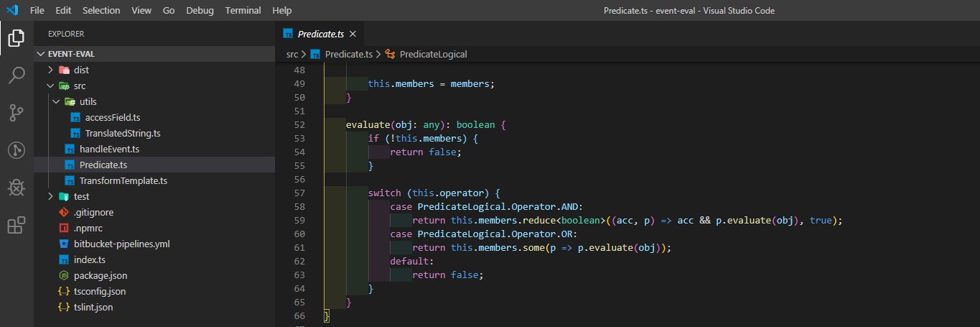
Task: Click the test folder icon
Action: pyautogui.click(x=64, y=196)
